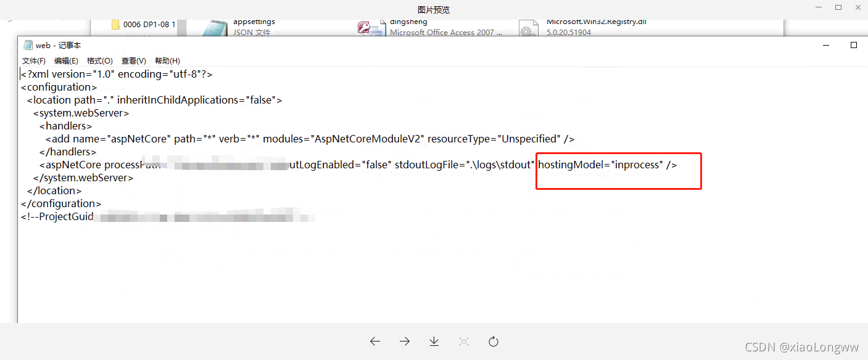
Task: Open the 格式(O) menu in Notepad
Action: pyautogui.click(x=99, y=61)
